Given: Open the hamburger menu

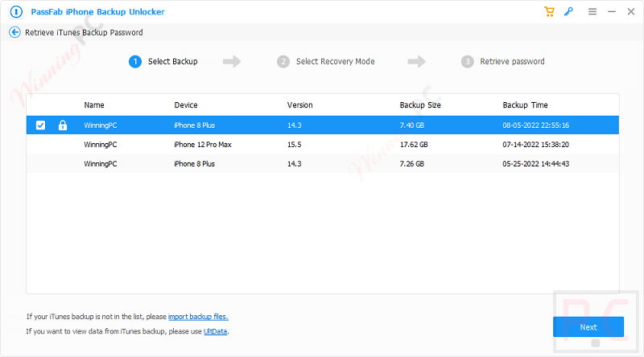Looking at the screenshot, I should 592,11.
